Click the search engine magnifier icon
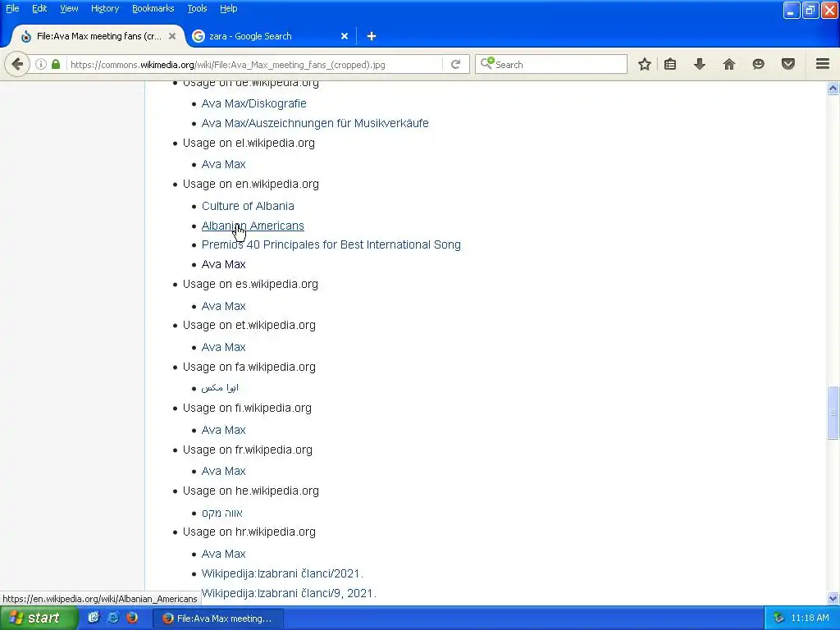840x630 pixels. [x=486, y=64]
